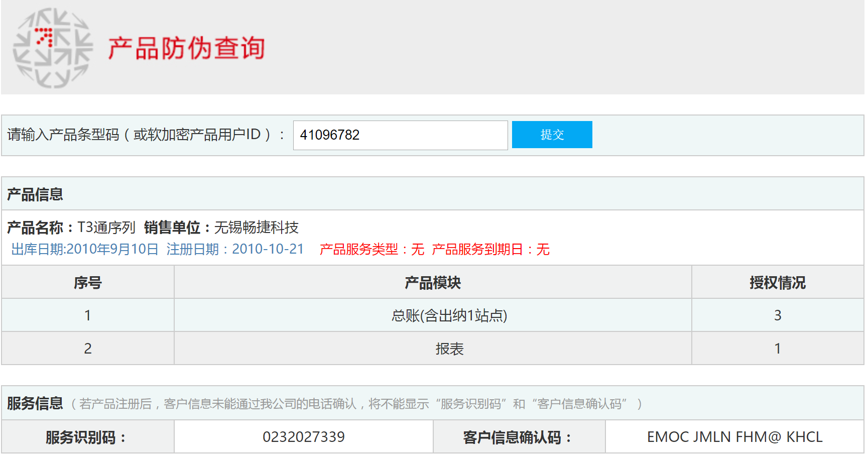Image resolution: width=868 pixels, height=456 pixels.
Task: Click the 服务识别码 label cell
Action: coord(88,437)
